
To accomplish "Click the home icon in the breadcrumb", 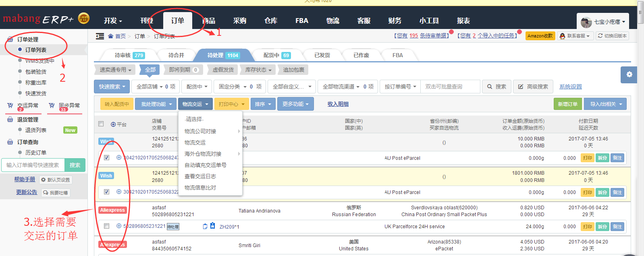I will coord(111,36).
